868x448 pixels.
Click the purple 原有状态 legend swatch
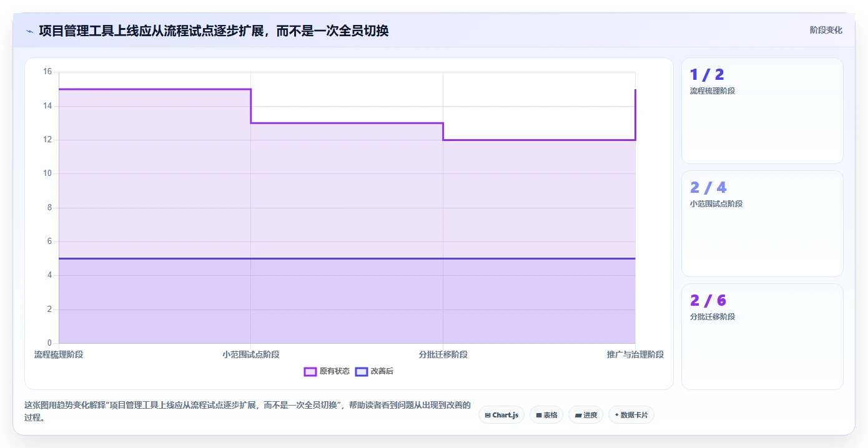(310, 371)
